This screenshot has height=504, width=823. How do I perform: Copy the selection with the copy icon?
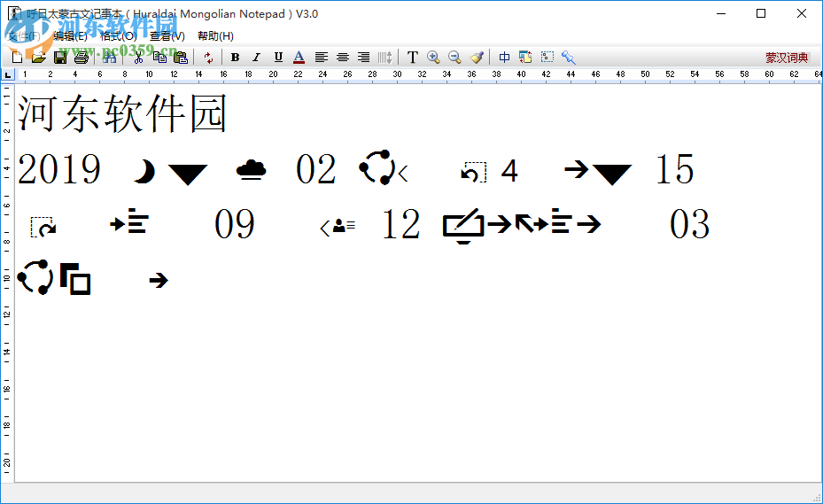coord(159,58)
